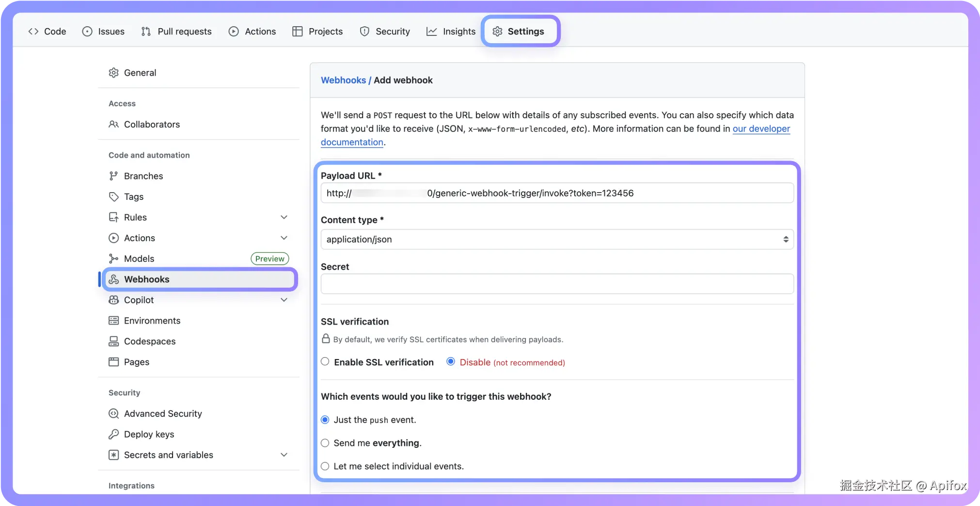This screenshot has width=980, height=506.
Task: Open the Projects tab
Action: click(x=317, y=32)
